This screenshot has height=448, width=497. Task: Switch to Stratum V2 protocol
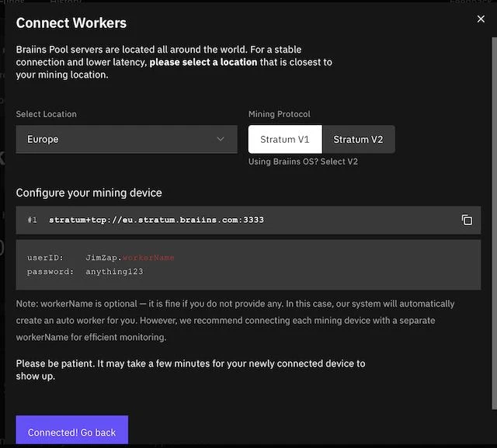pos(358,140)
